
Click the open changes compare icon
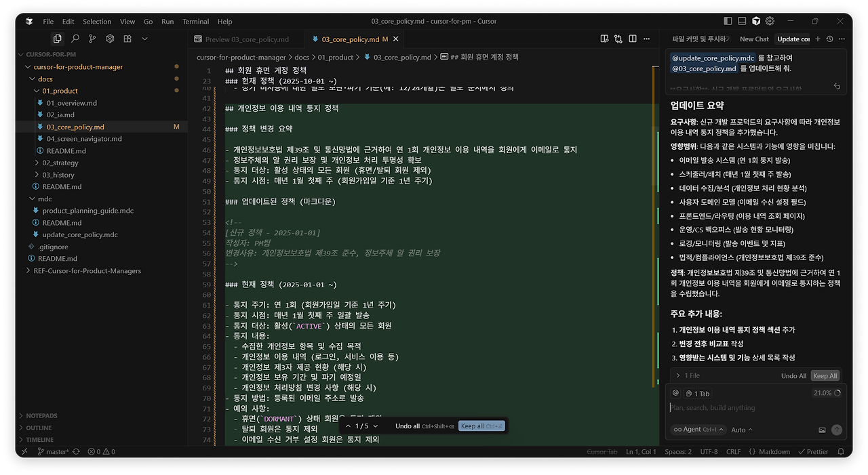coord(618,39)
